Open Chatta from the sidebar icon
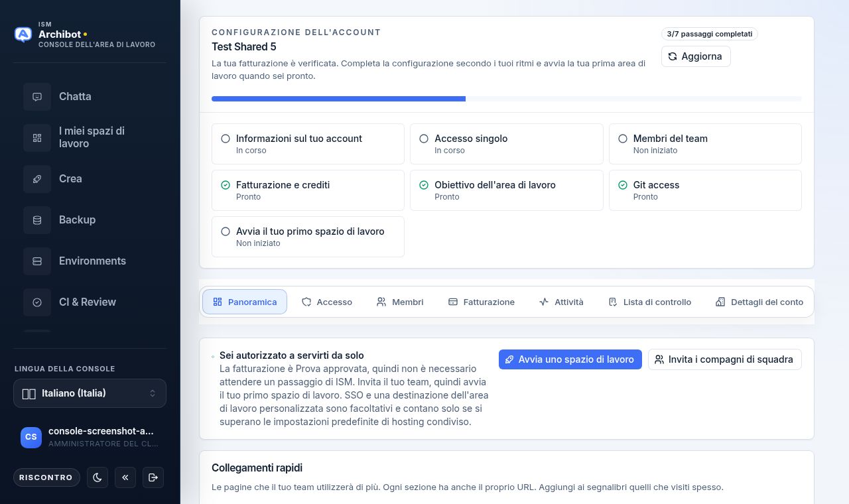 click(x=37, y=97)
